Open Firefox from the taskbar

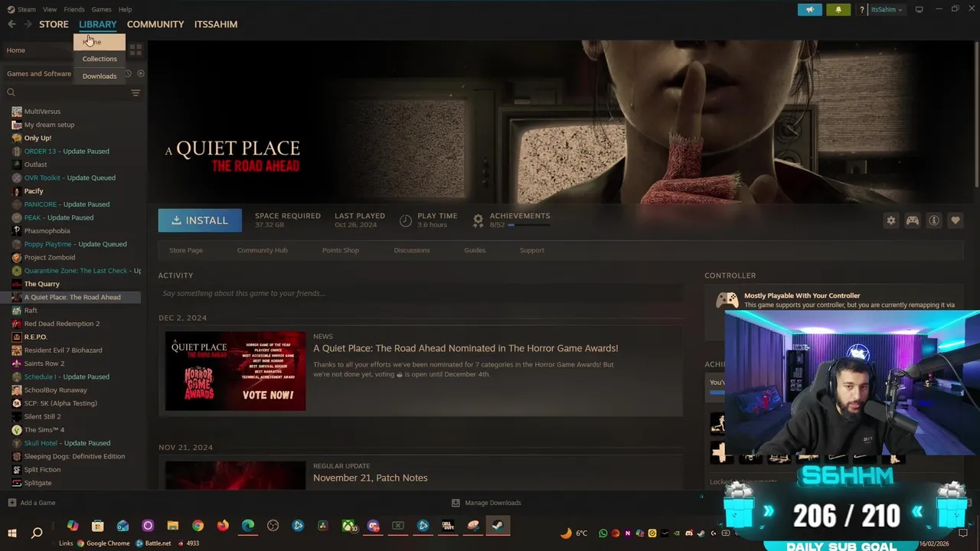(x=223, y=526)
